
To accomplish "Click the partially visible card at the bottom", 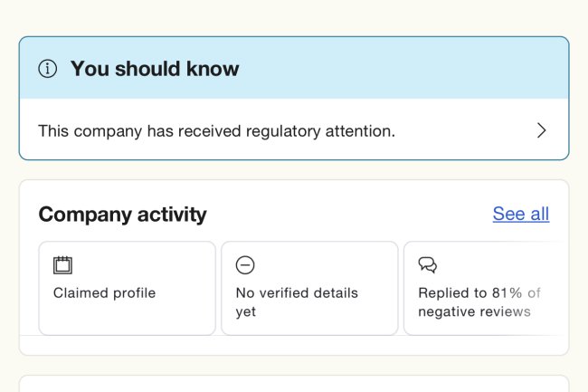I will [294, 384].
